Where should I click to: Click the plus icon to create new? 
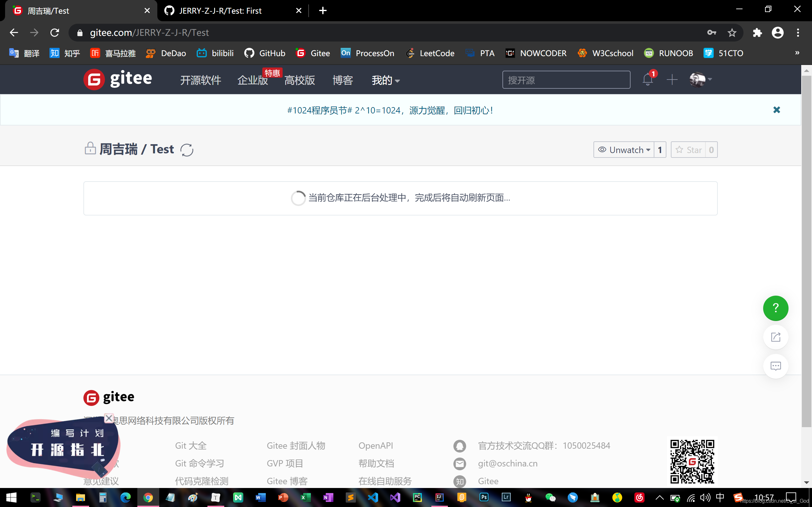point(672,80)
